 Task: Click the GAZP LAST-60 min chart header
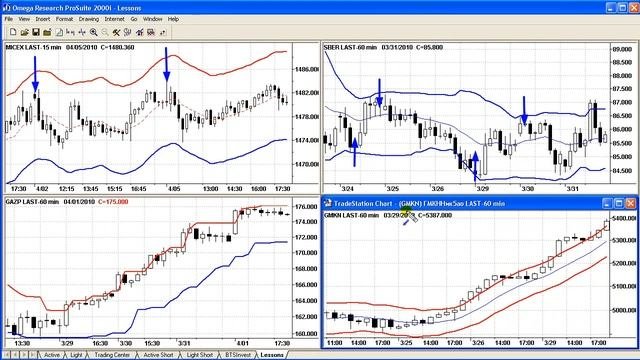[x=32, y=202]
